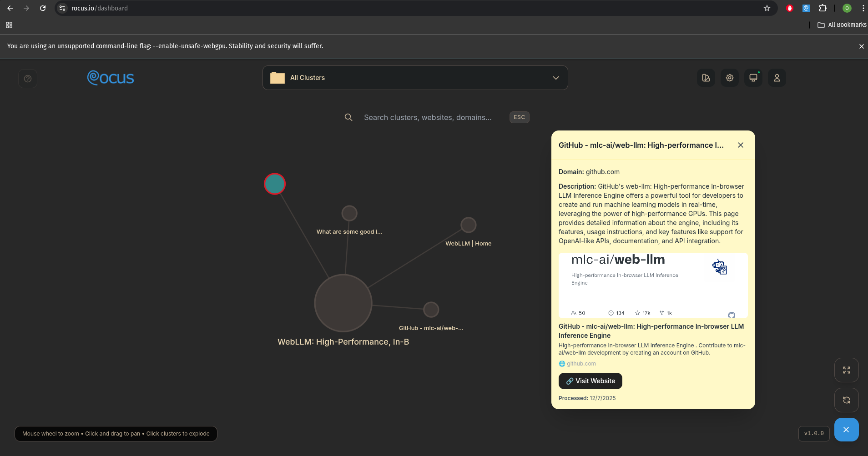The width and height of the screenshot is (868, 456).
Task: Explode the WebLLM High-Performance cluster circle
Action: 343,303
